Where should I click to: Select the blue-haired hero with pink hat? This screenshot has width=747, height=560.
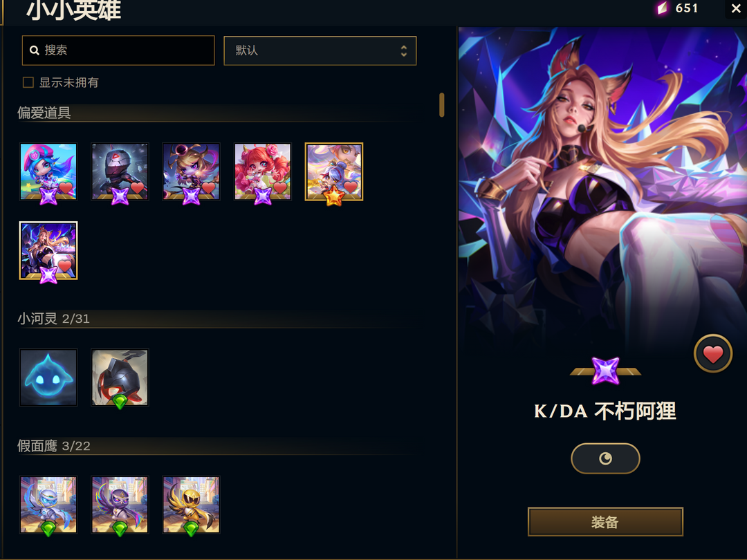click(x=48, y=171)
